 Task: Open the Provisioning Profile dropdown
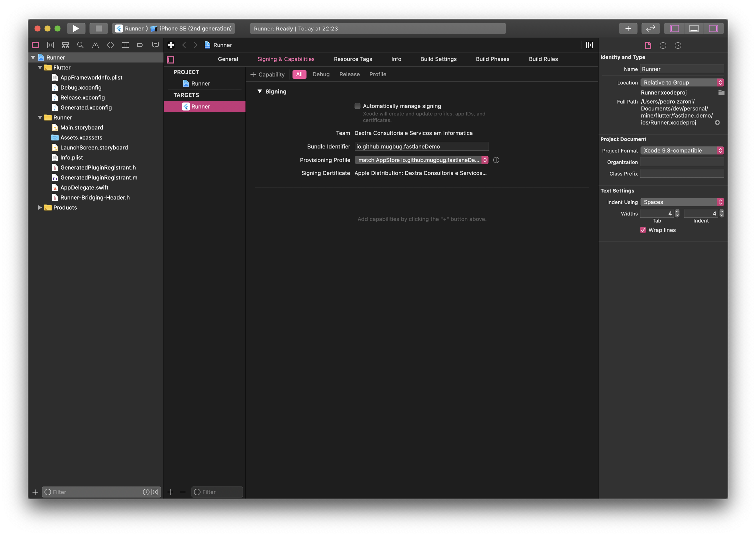[x=421, y=160]
